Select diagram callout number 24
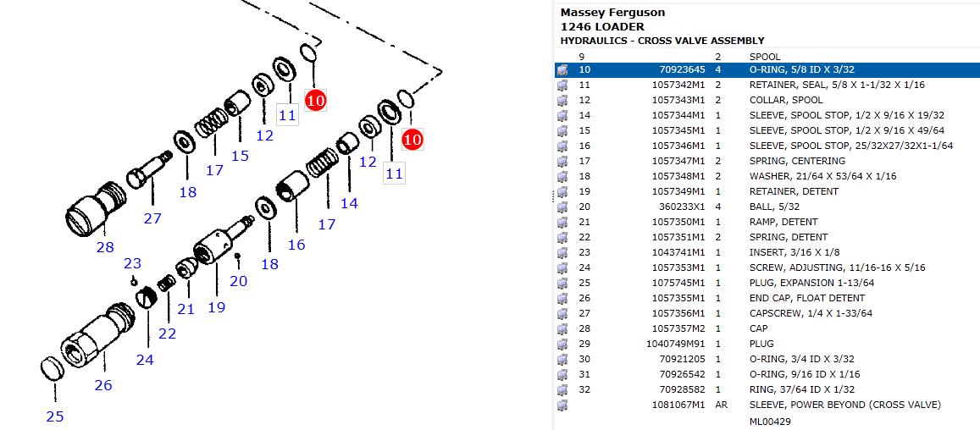The image size is (980, 430). [144, 360]
